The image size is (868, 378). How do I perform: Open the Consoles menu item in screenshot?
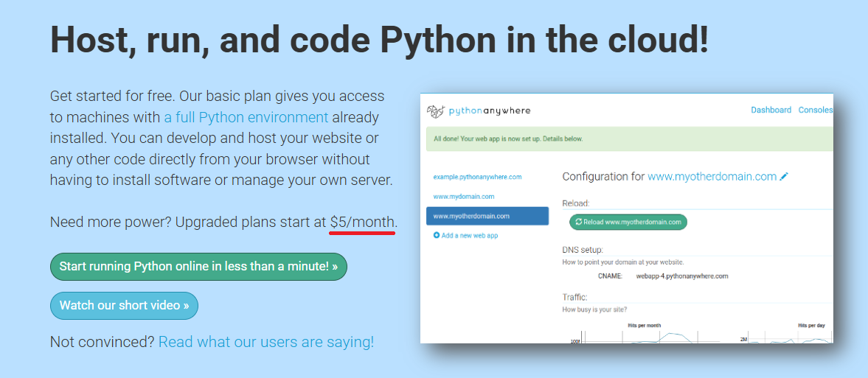tap(816, 110)
